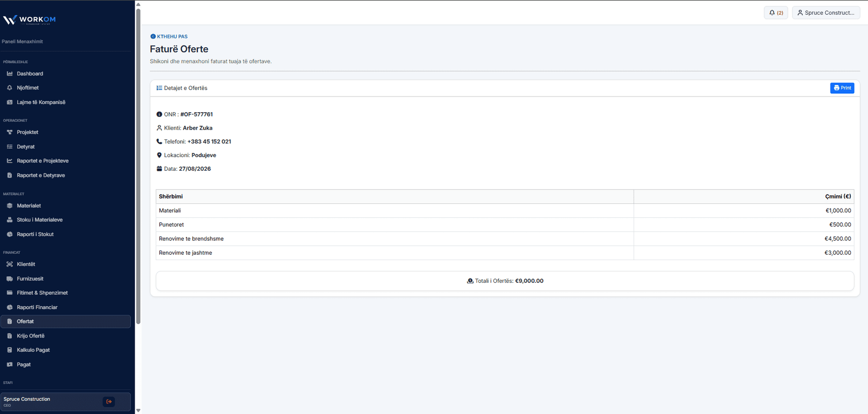Click the date 27/08/2026

point(195,169)
